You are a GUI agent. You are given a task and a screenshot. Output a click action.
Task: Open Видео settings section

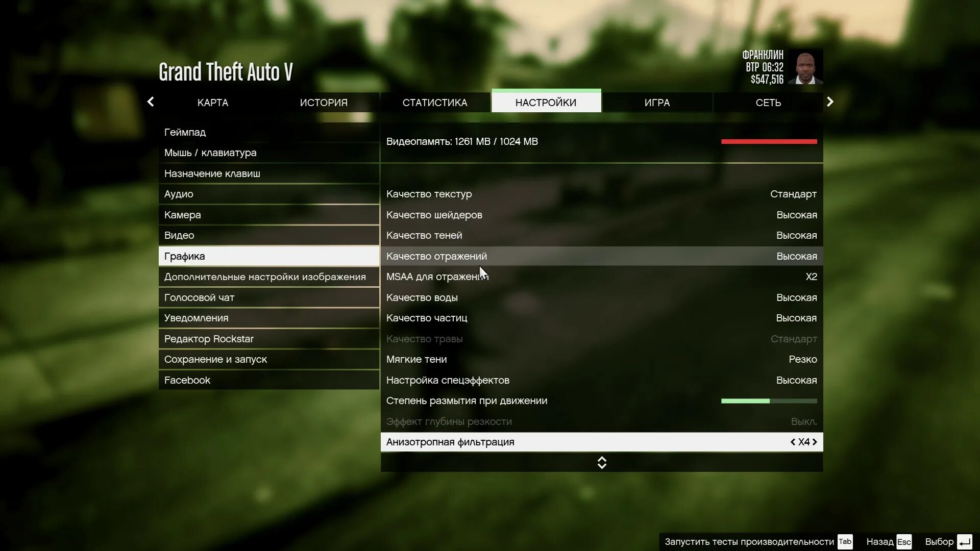[x=179, y=235]
